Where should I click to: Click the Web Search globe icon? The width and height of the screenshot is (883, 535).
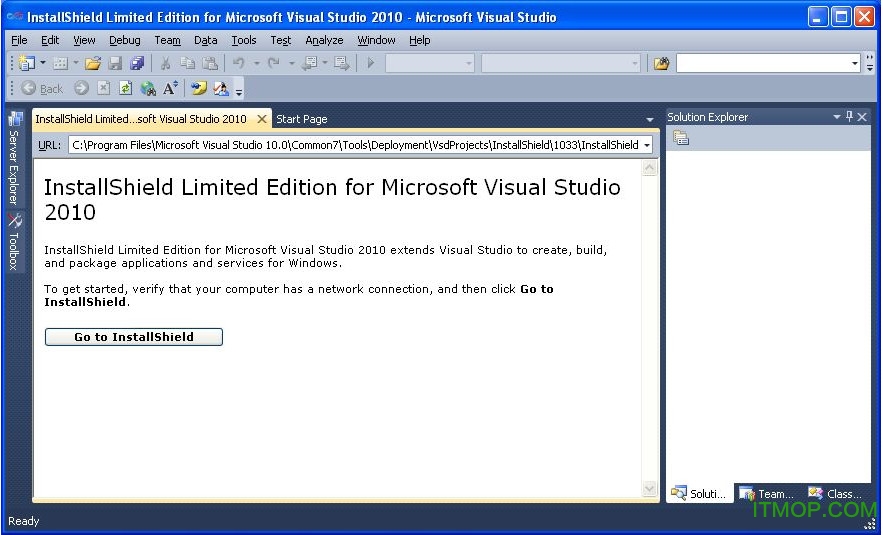click(148, 88)
